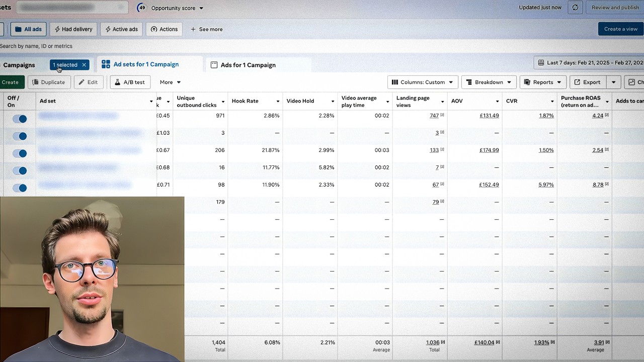Click total CVR value 1.93%
The width and height of the screenshot is (644, 362).
[541, 342]
